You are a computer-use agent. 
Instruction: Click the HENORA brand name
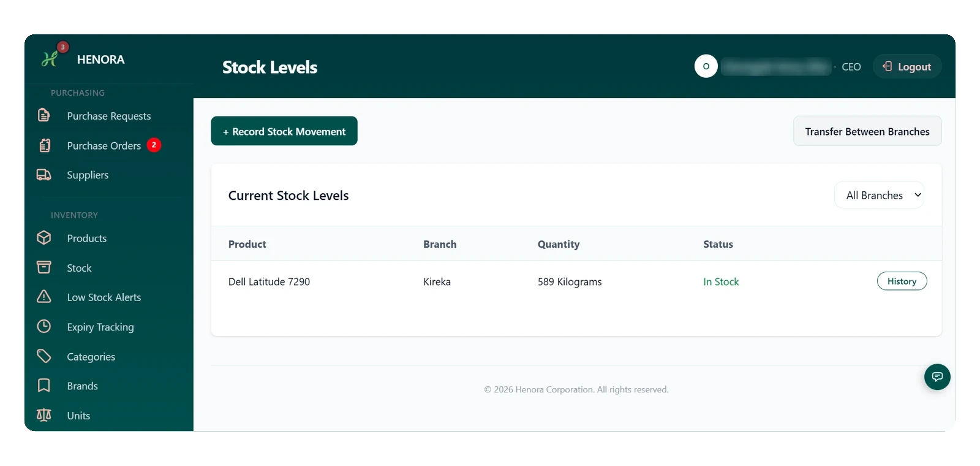pos(100,59)
